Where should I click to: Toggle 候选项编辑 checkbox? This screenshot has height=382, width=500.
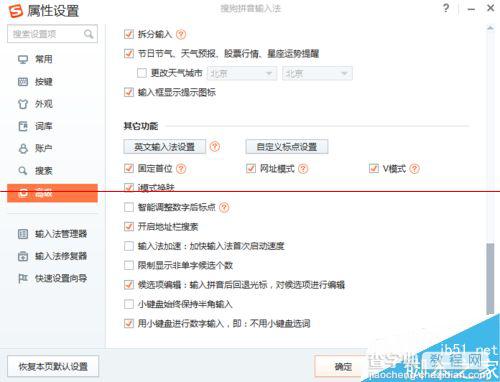point(129,285)
